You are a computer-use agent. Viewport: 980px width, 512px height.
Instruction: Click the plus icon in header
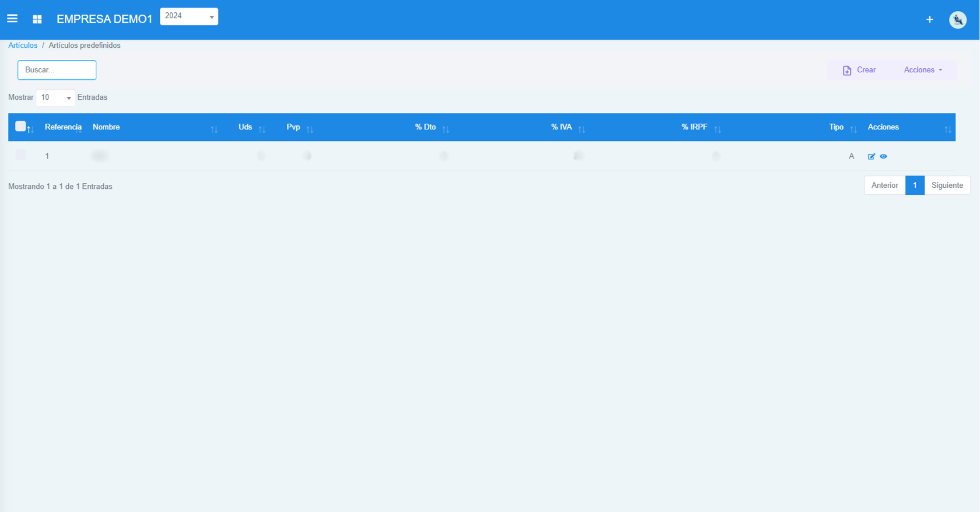pyautogui.click(x=929, y=19)
